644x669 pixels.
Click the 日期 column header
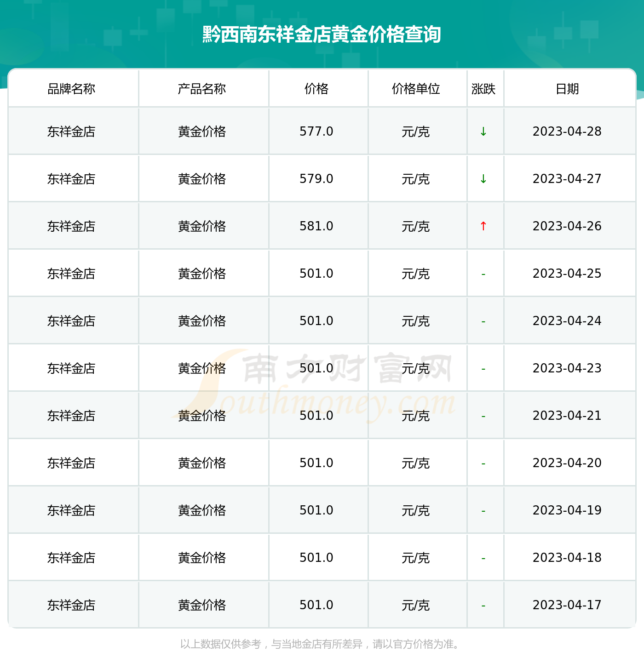pos(567,89)
